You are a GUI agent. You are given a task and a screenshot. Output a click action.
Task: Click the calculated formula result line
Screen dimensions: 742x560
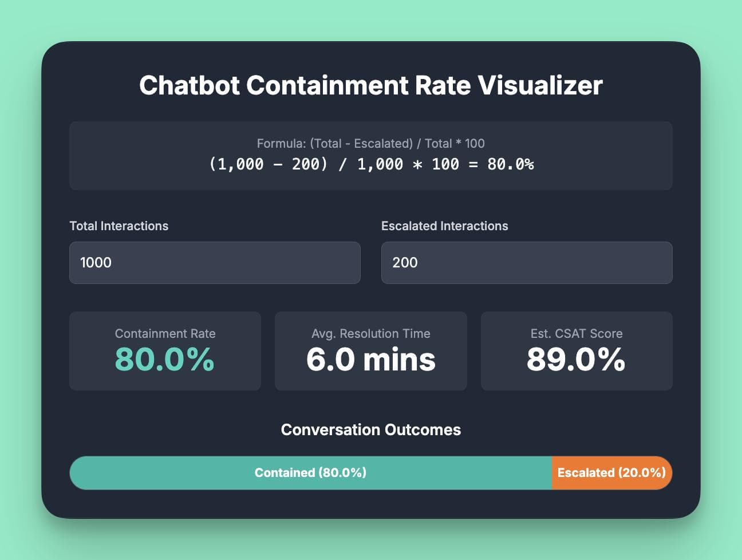point(371,164)
